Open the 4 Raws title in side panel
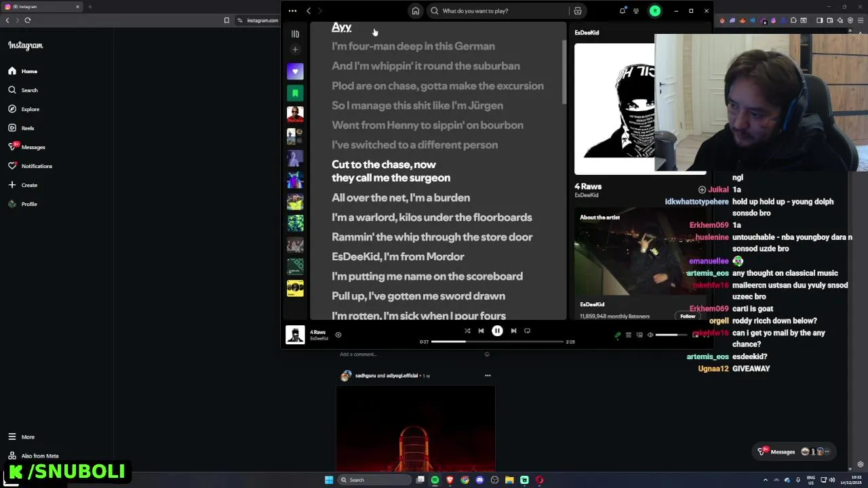This screenshot has height=488, width=868. tap(588, 186)
